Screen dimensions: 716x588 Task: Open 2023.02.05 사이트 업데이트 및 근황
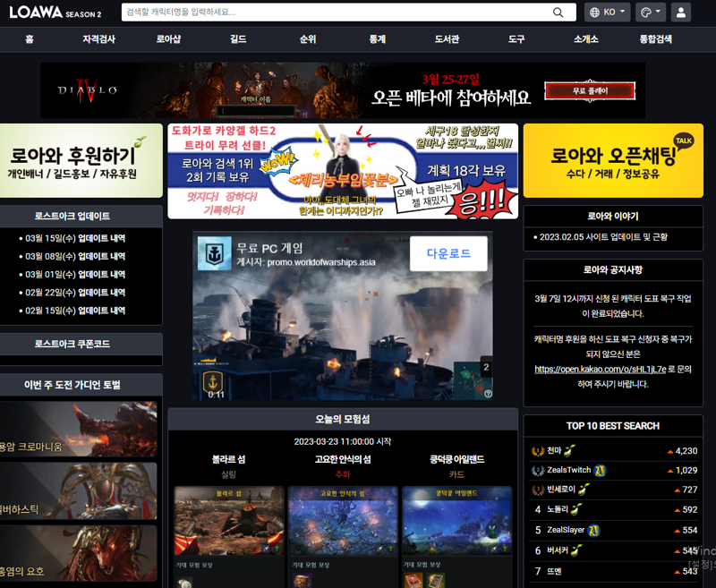(603, 237)
